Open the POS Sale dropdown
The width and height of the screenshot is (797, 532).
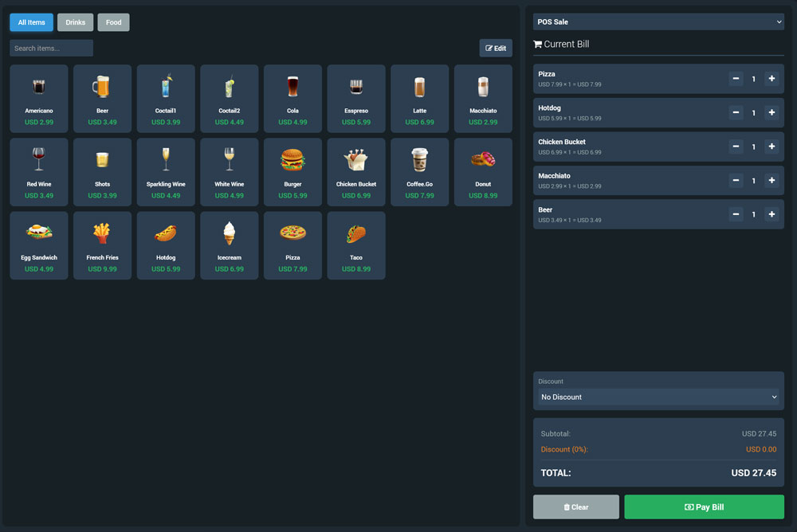(658, 22)
